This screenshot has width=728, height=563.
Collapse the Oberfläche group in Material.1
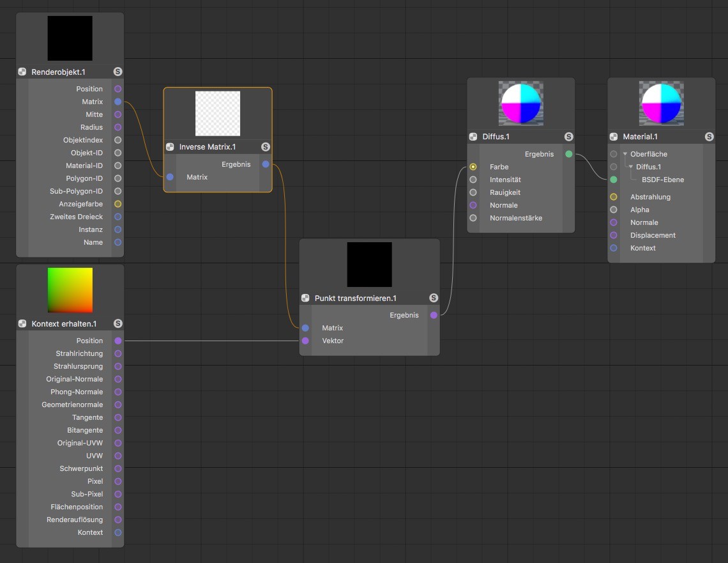point(625,154)
